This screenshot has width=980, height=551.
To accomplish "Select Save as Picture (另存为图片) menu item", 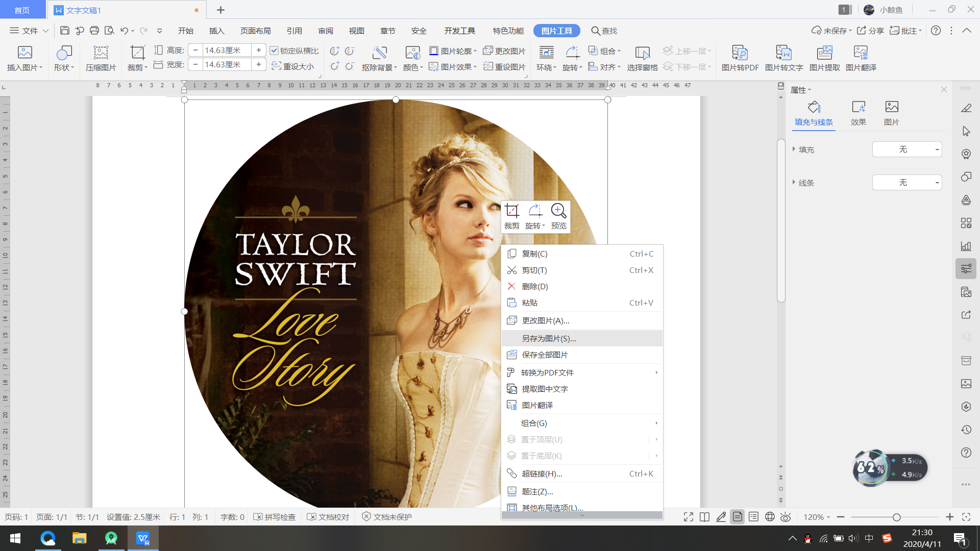I will click(x=549, y=338).
